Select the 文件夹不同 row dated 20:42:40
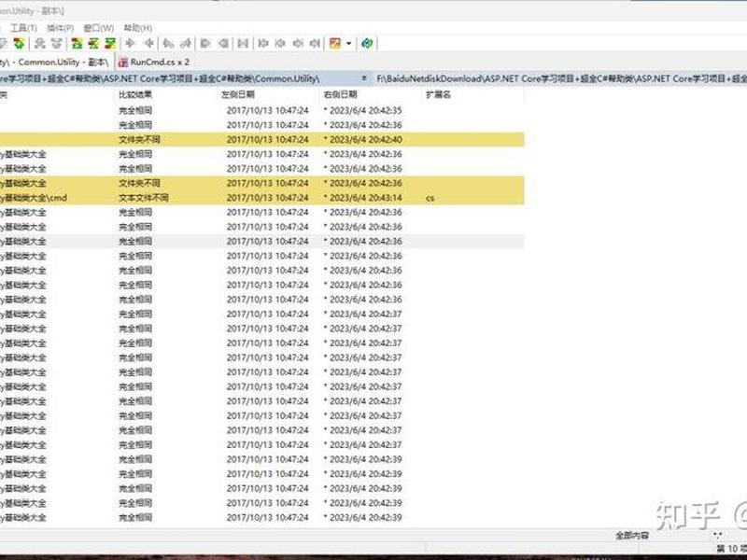Image resolution: width=747 pixels, height=560 pixels. click(262, 139)
